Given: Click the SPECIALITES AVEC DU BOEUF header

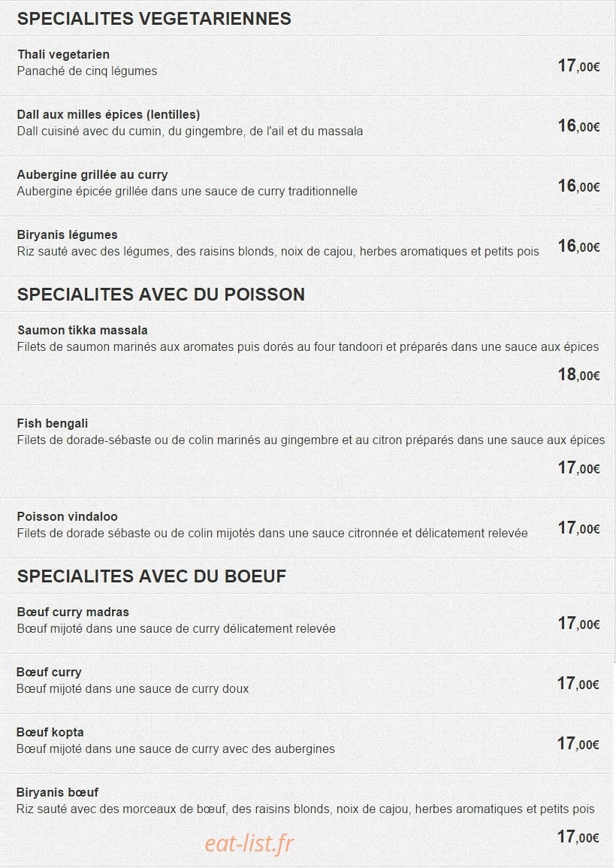Looking at the screenshot, I should pos(152,576).
